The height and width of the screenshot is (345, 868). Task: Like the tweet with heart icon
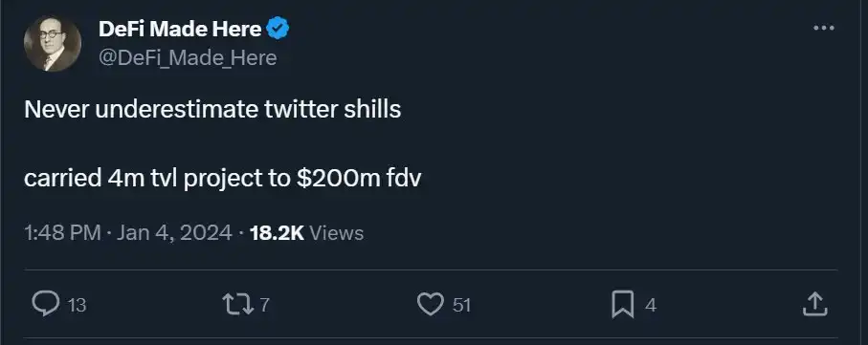click(430, 305)
